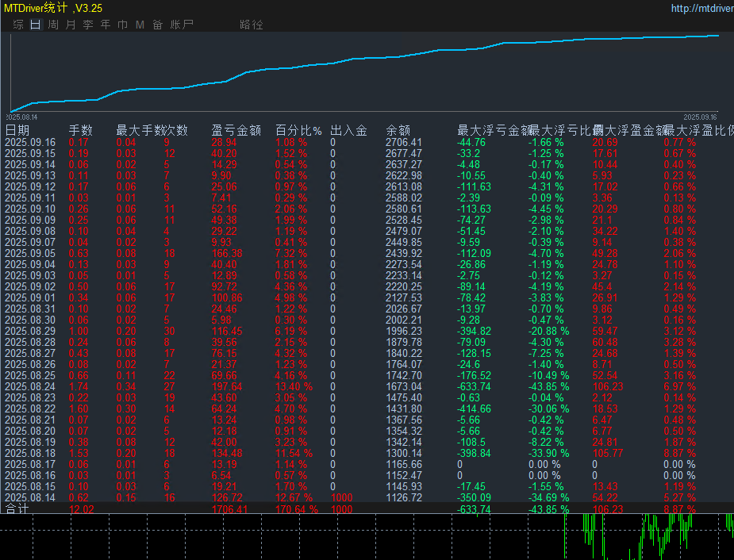Open the http://mtdriver website link
The image size is (734, 560).
[x=701, y=9]
